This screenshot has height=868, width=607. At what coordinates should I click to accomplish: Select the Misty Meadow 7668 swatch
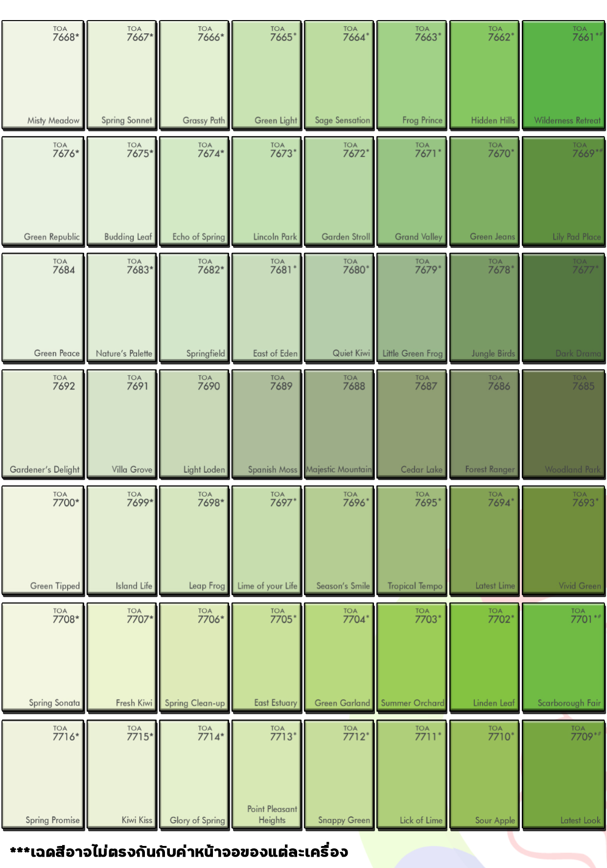(43, 75)
